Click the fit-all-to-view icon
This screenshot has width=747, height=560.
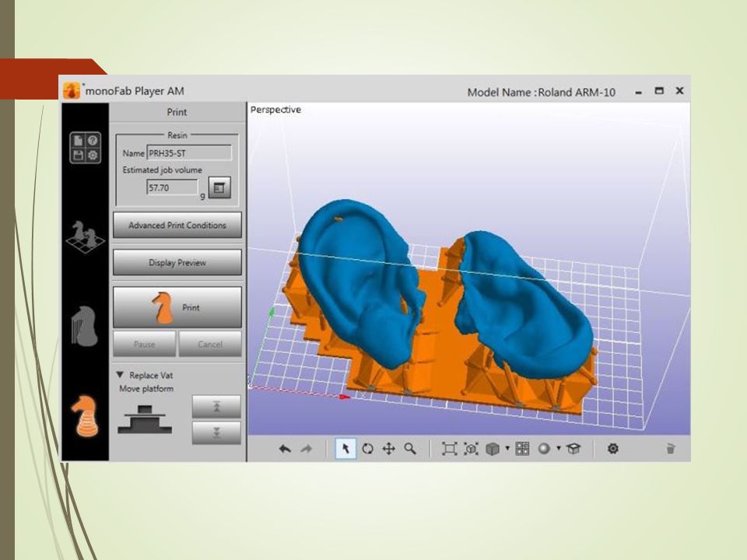coord(449,449)
